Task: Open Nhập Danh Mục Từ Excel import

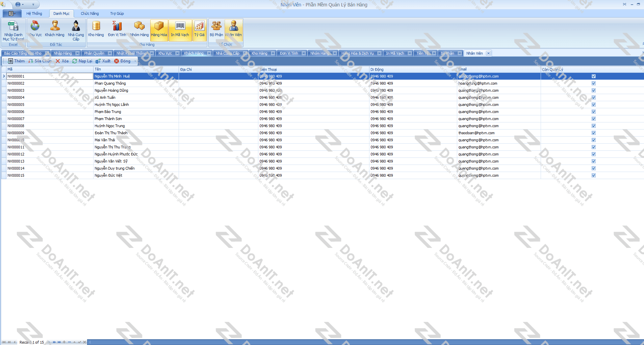Action: point(13,30)
